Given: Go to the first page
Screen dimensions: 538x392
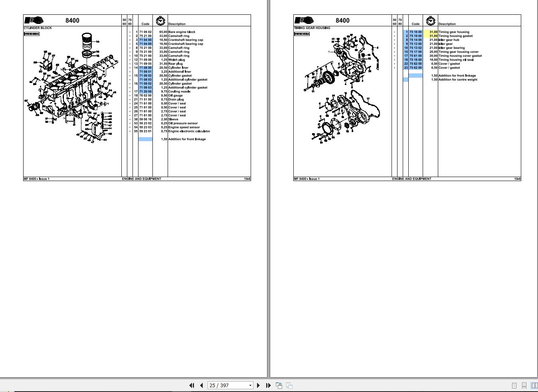Looking at the screenshot, I should click(192, 385).
